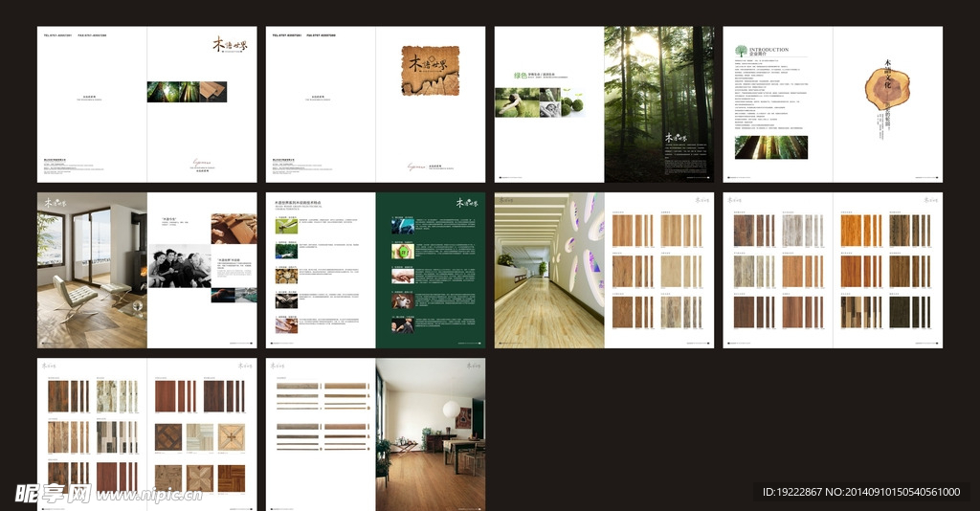Screen dimensions: 980x511
Task: Click the green "绿色" heading text
Action: tap(520, 76)
